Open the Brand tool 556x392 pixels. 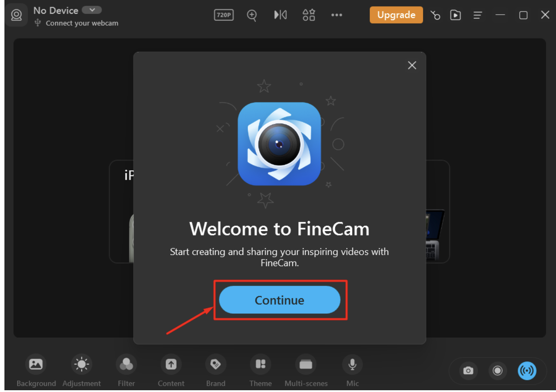[216, 370]
